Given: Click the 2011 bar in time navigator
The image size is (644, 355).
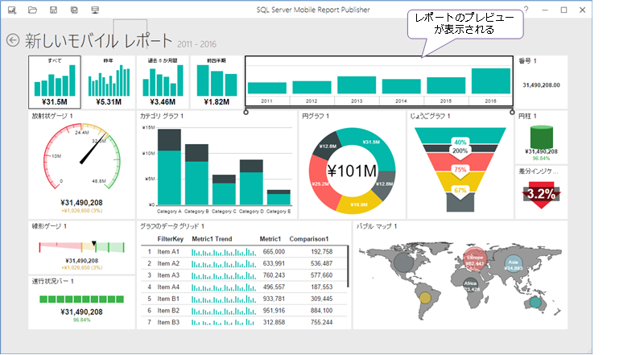Looking at the screenshot, I should tap(267, 88).
